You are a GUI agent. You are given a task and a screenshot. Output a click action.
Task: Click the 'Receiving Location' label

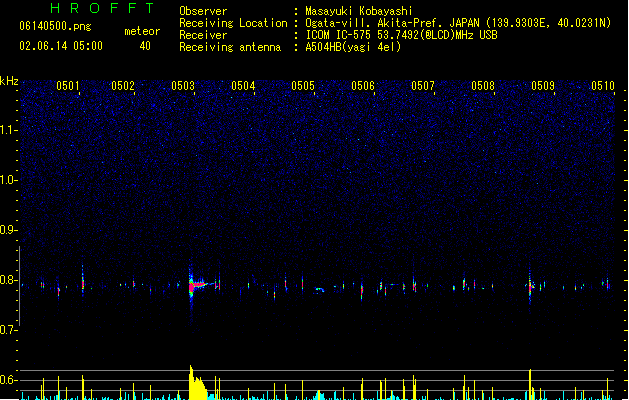coord(233,23)
